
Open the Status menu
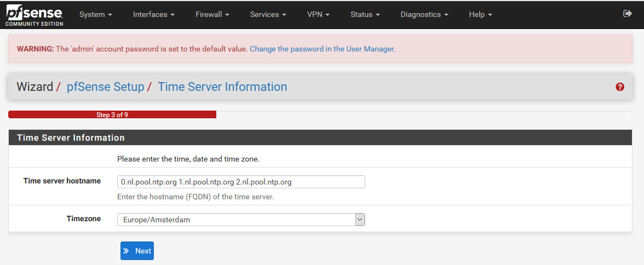click(x=365, y=14)
